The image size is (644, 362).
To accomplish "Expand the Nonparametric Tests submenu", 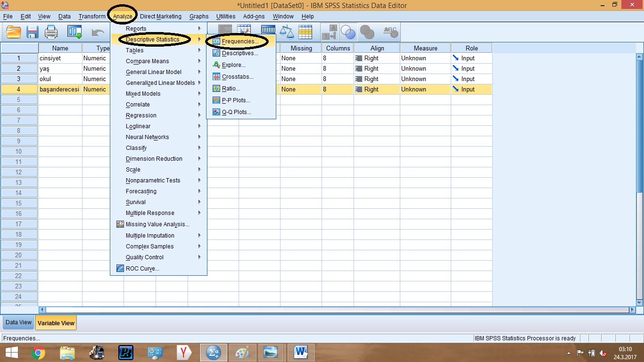I will pos(158,181).
